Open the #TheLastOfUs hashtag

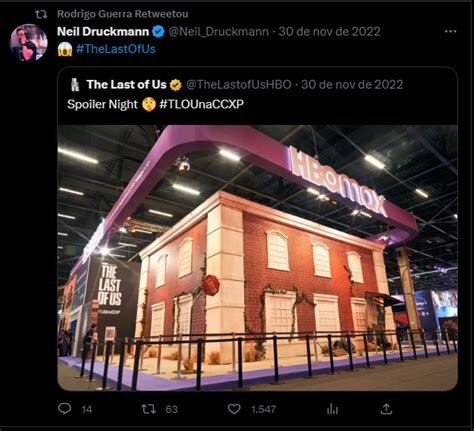116,49
